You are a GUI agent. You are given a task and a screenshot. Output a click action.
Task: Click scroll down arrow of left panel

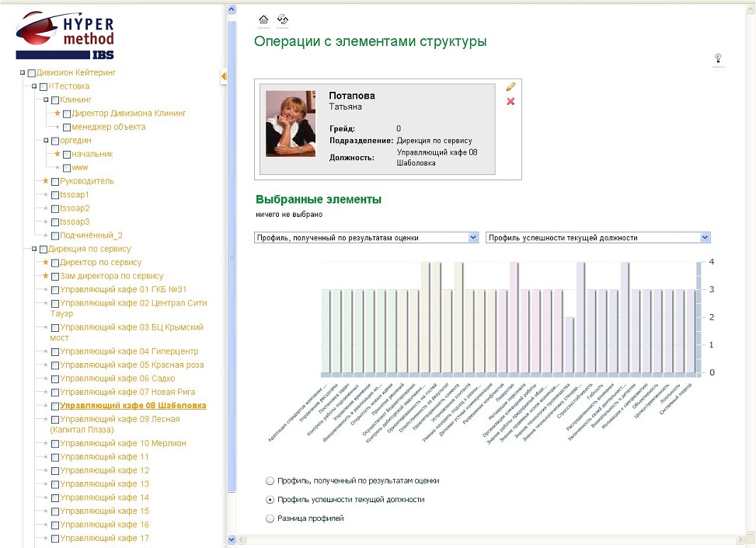click(232, 539)
